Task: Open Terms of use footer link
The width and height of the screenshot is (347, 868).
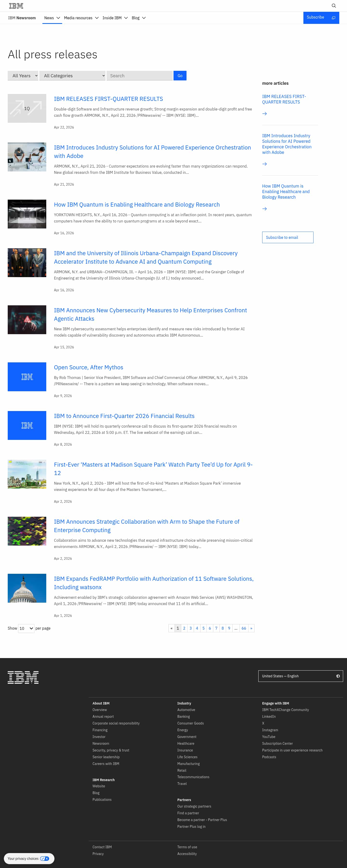Action: click(x=187, y=847)
